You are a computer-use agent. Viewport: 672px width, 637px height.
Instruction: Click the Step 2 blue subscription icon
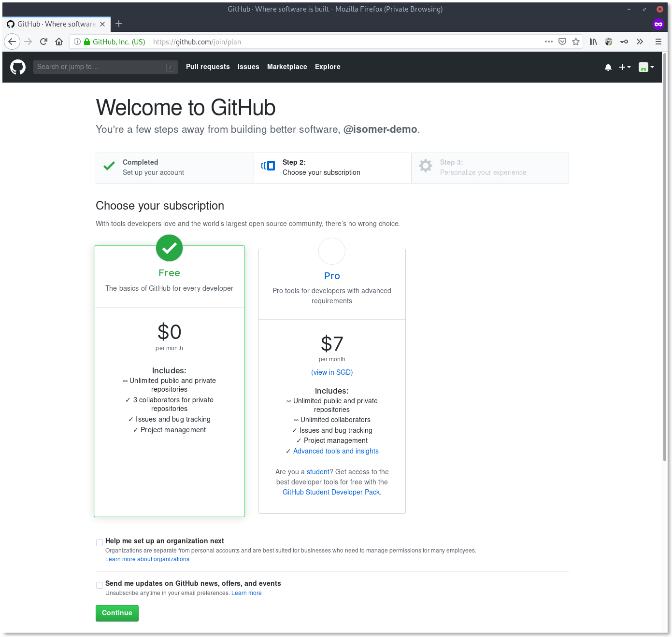coord(268,166)
